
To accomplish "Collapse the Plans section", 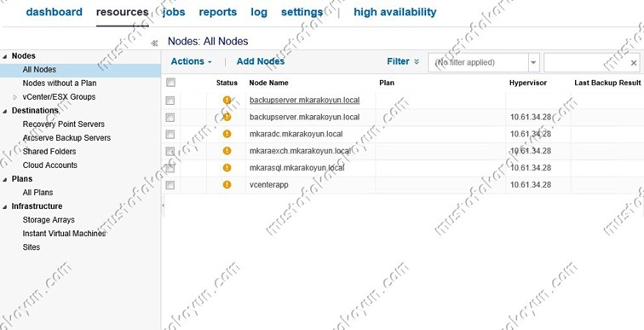I will [x=5, y=179].
